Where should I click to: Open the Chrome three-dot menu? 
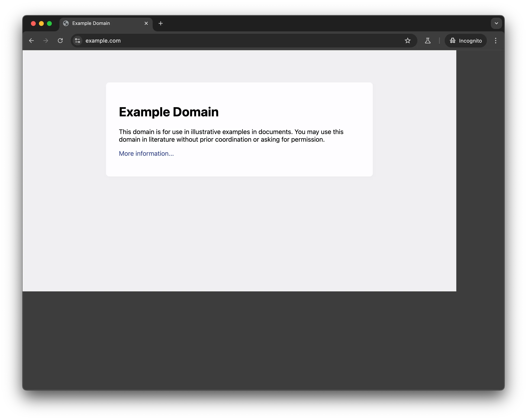[495, 41]
